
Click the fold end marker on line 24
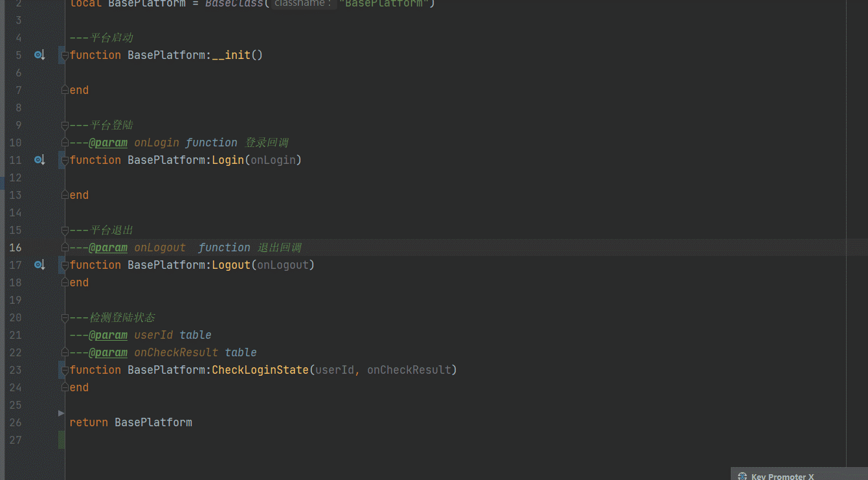(65, 387)
